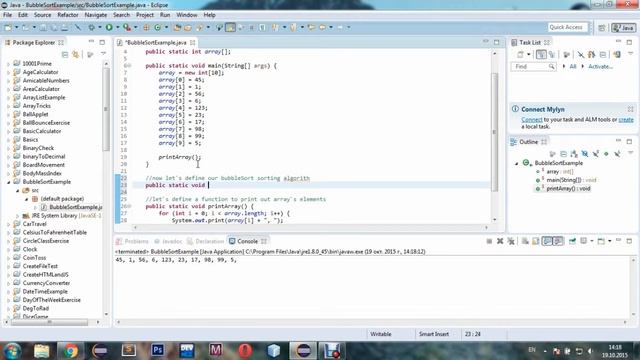Click the Print icon in main toolbar
Image resolution: width=640 pixels, height=360 pixels.
tap(64, 27)
